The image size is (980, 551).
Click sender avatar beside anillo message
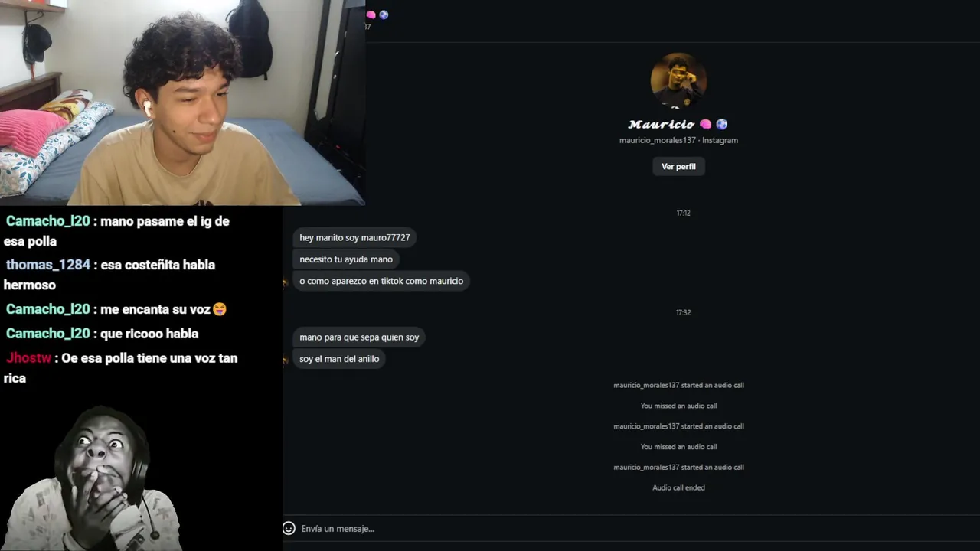click(285, 360)
